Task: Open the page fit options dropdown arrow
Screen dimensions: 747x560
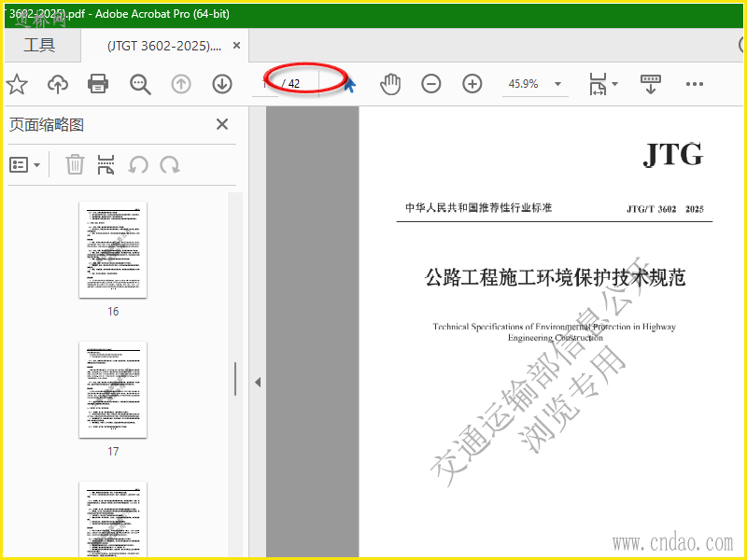Action: click(614, 84)
